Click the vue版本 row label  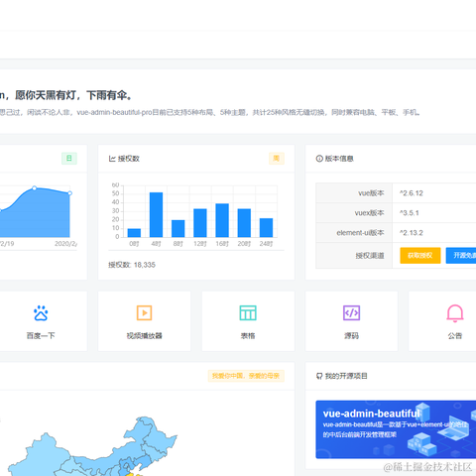click(x=371, y=193)
